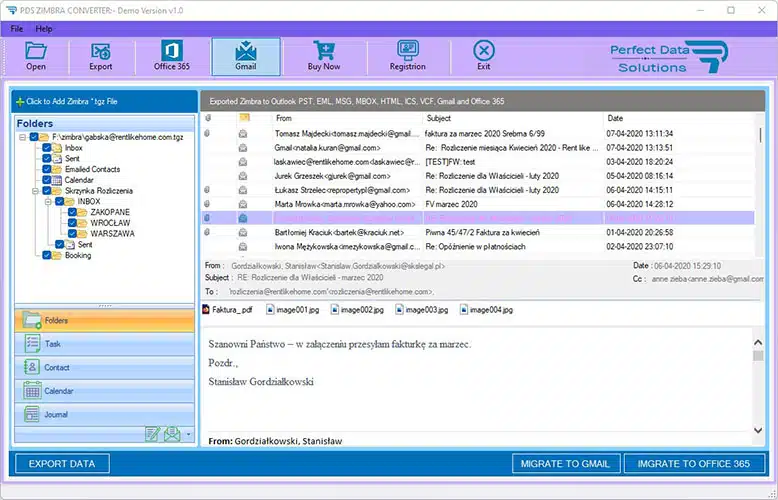Click message preview scroll-down arrow
Image resolution: width=778 pixels, height=500 pixels.
click(758, 430)
